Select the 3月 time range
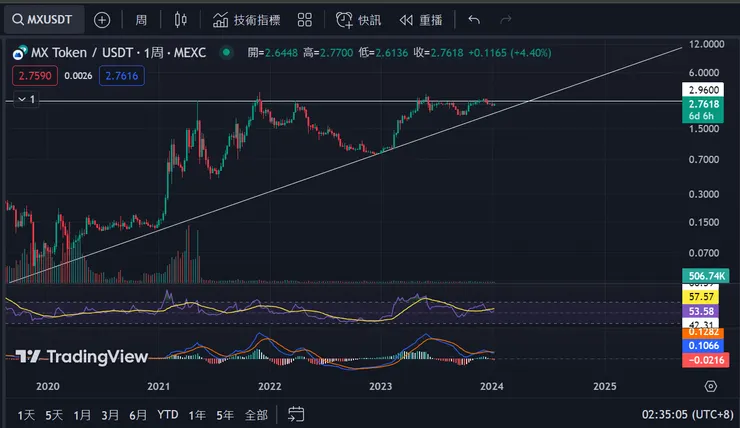Screen dimensions: 740x428 (x=110, y=415)
